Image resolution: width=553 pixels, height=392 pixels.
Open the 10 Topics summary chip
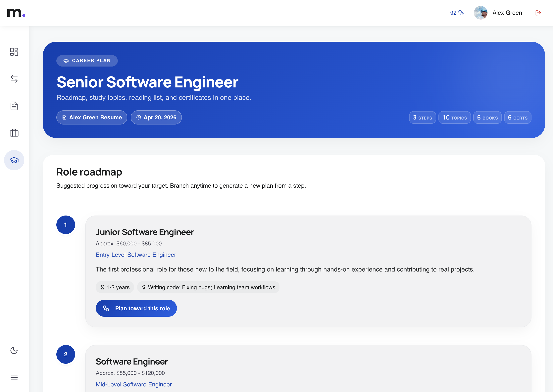455,118
